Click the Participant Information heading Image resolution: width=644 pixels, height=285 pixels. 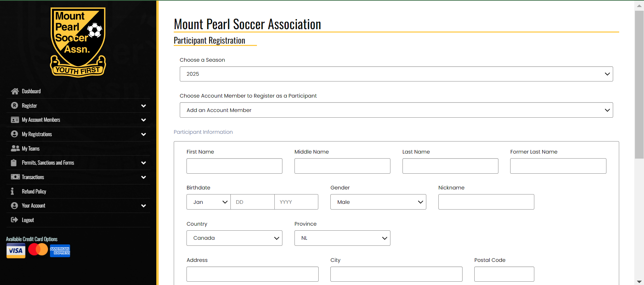pos(203,132)
